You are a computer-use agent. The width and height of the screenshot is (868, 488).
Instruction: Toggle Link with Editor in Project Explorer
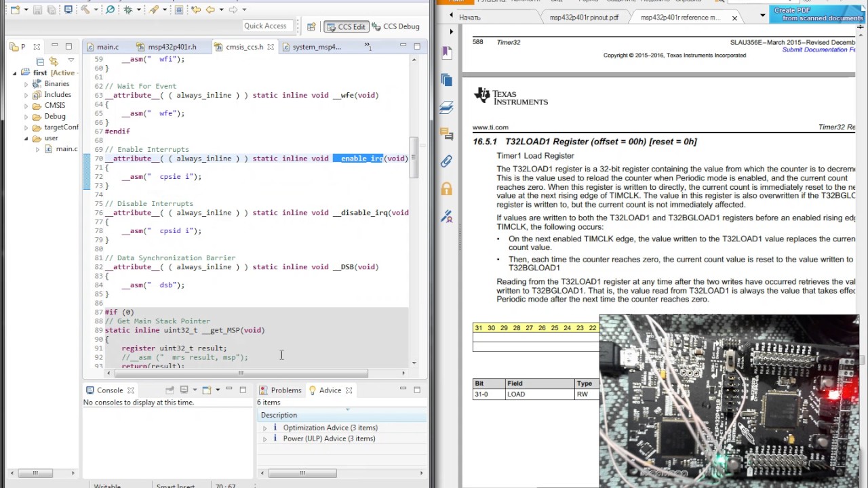[x=54, y=61]
